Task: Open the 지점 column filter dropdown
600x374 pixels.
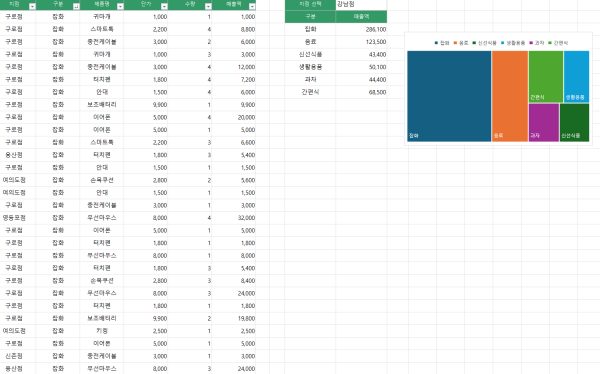Action: coord(32,6)
